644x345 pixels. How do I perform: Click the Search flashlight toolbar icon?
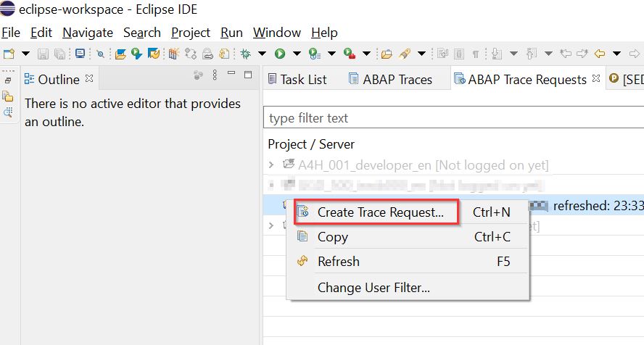[405, 54]
